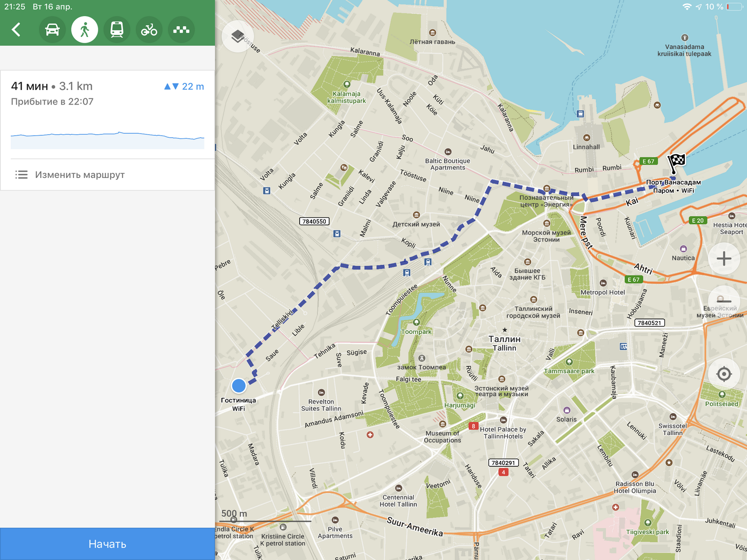Tap the Прибытие в 22:07 arrival time
This screenshot has height=560, width=747.
[x=52, y=102]
